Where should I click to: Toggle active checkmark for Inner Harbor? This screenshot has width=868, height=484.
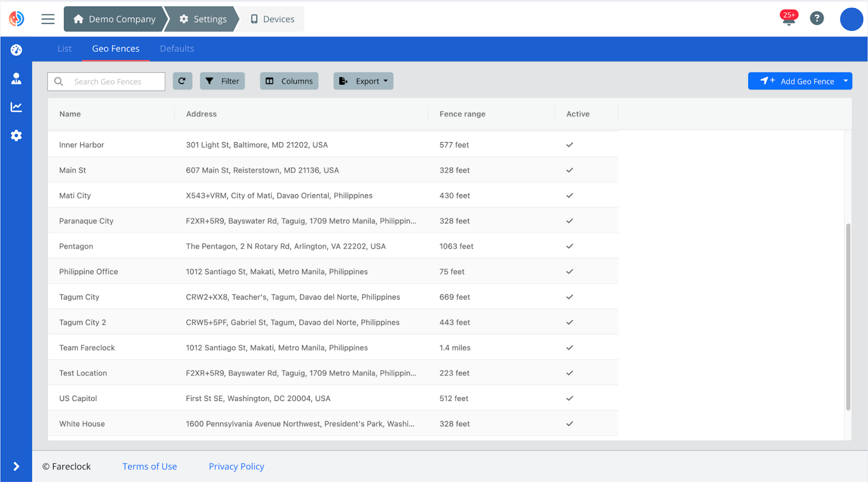pyautogui.click(x=569, y=145)
